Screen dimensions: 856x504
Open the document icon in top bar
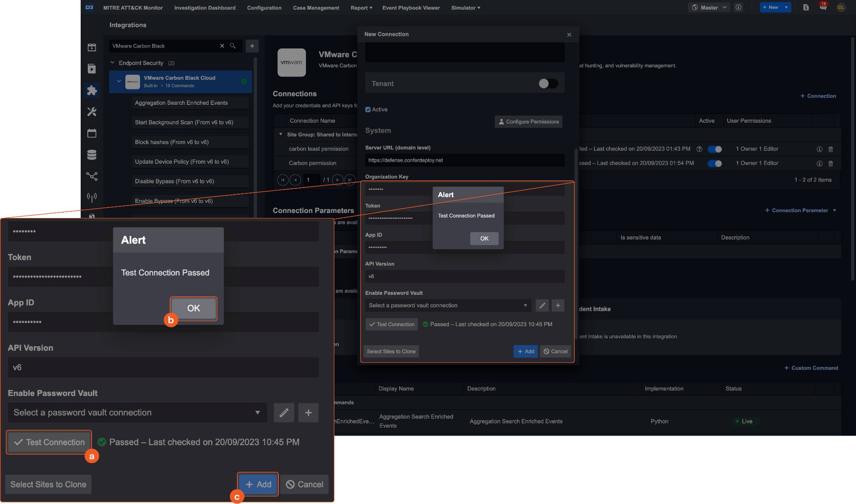(x=806, y=8)
